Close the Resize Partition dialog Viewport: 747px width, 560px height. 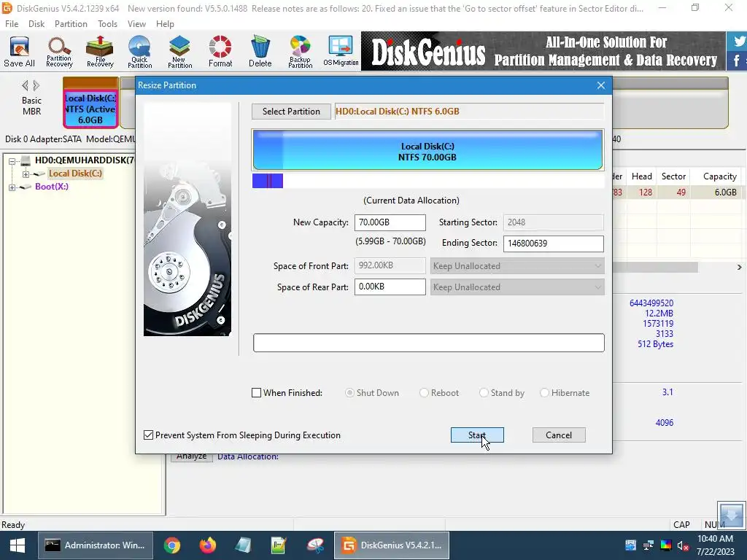601,85
